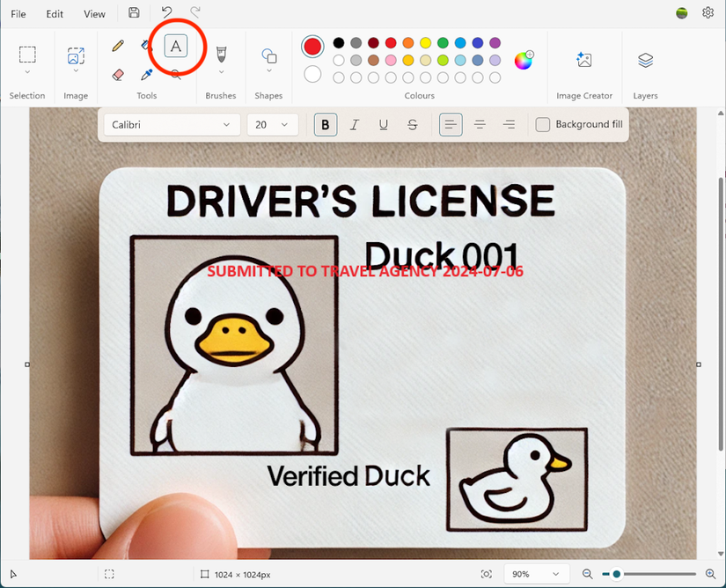Open the View menu

[94, 14]
